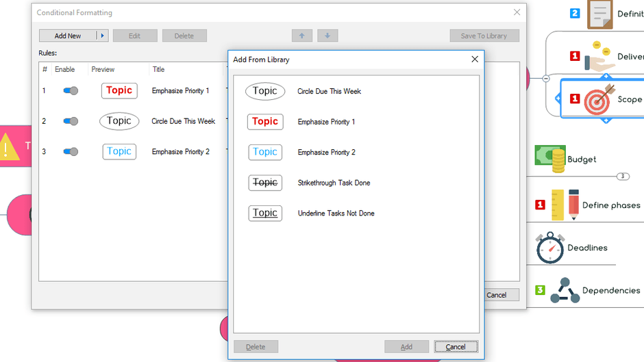The height and width of the screenshot is (362, 644).
Task: Select library item Underline Tasks Not Done
Action: tap(336, 214)
